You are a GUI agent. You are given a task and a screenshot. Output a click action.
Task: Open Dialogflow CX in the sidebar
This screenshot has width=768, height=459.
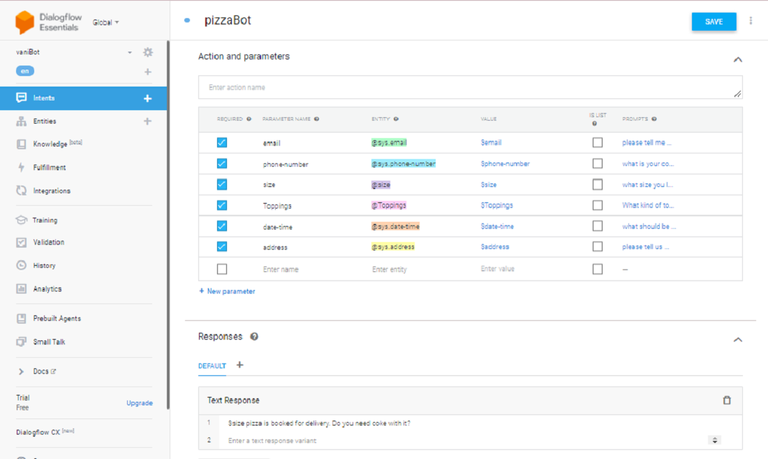(45, 432)
